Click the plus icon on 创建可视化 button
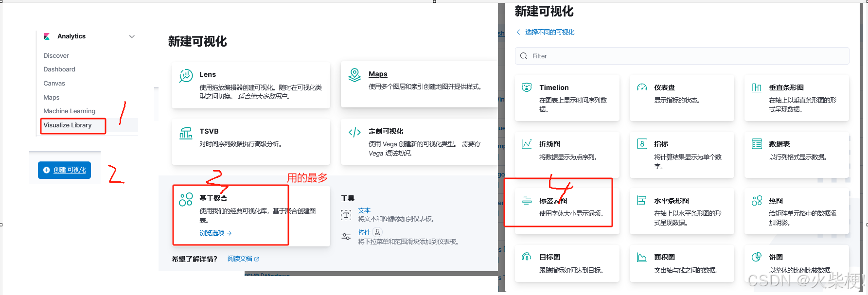This screenshot has width=868, height=295. click(x=47, y=170)
